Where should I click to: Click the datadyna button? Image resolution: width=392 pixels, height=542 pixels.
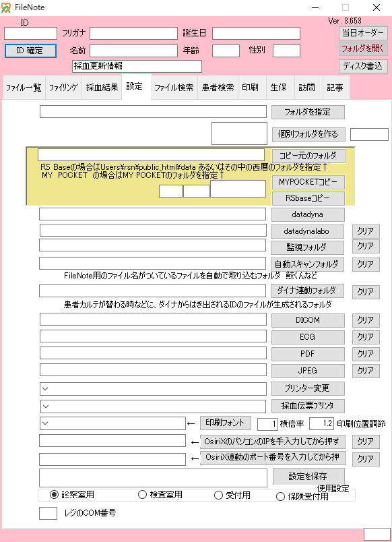pyautogui.click(x=307, y=214)
